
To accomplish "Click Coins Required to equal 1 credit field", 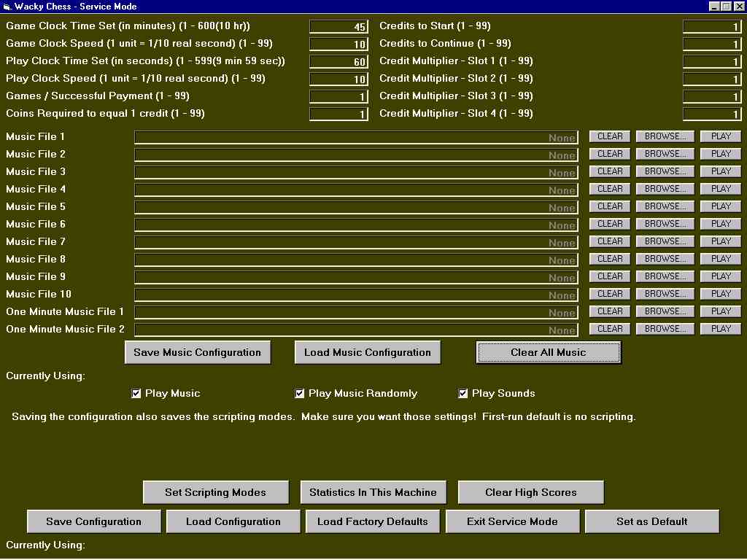I will tap(338, 114).
